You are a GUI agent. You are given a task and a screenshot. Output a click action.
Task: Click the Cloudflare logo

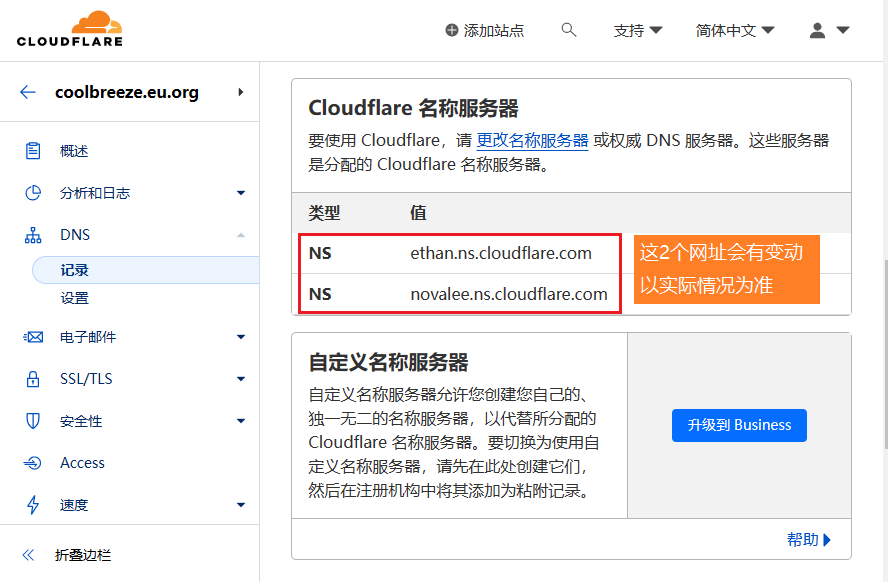tap(70, 29)
